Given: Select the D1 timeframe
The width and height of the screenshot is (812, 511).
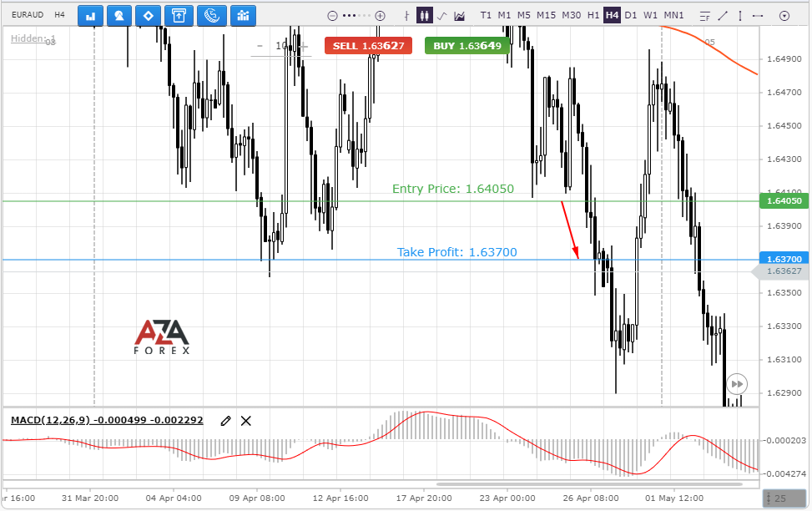Looking at the screenshot, I should (x=631, y=15).
